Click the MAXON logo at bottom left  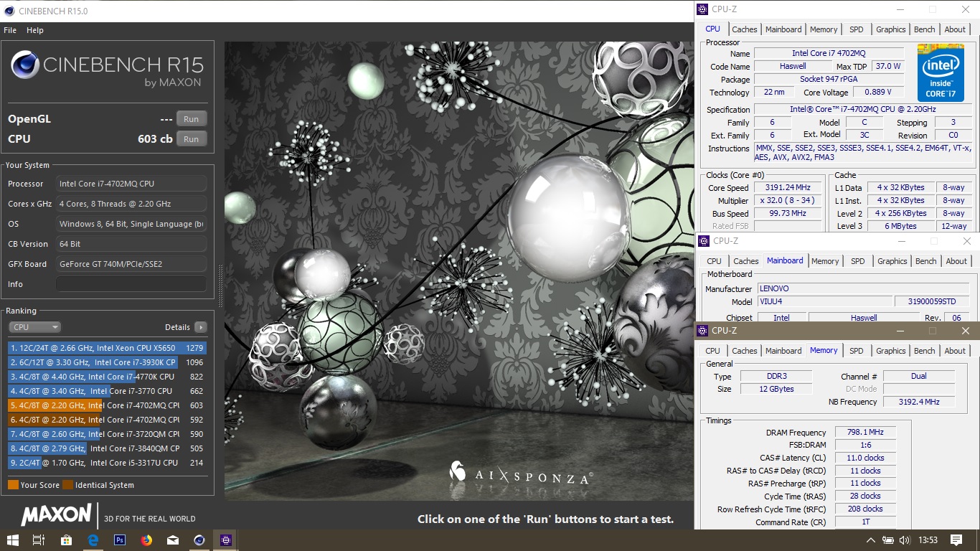[x=56, y=515]
